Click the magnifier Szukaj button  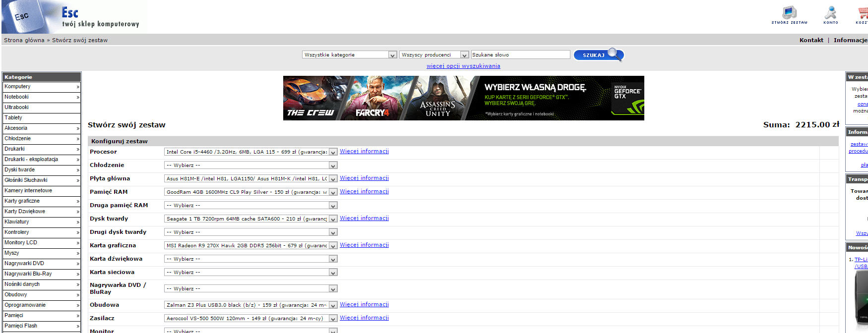click(x=599, y=55)
